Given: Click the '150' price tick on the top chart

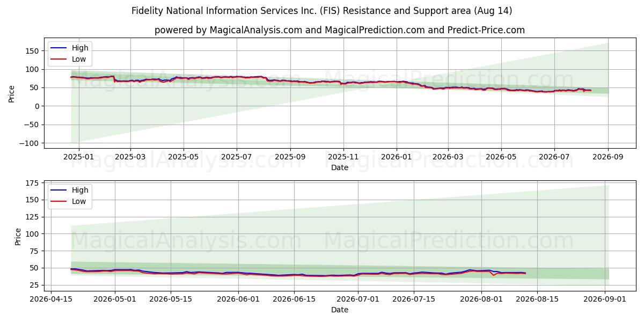Looking at the screenshot, I should [x=33, y=51].
